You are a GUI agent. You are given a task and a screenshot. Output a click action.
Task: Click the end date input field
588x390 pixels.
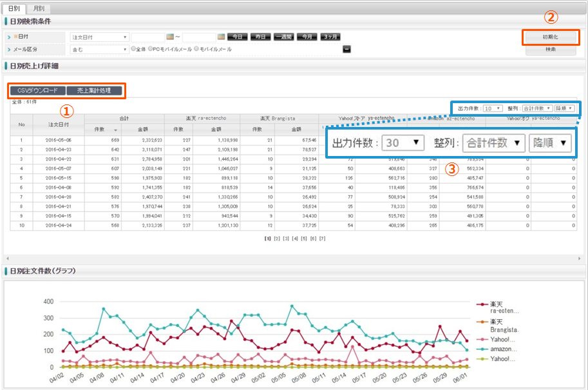point(199,37)
